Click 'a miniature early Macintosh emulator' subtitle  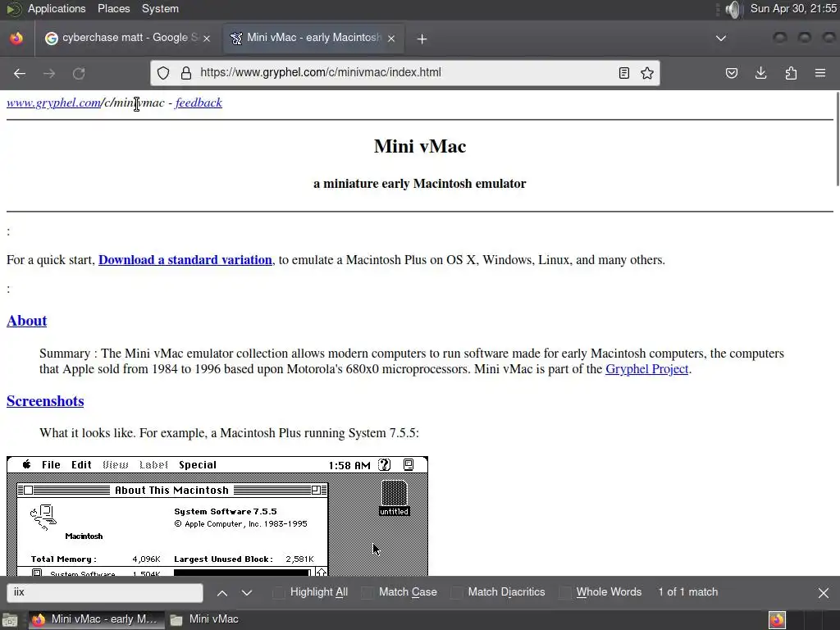pos(420,184)
